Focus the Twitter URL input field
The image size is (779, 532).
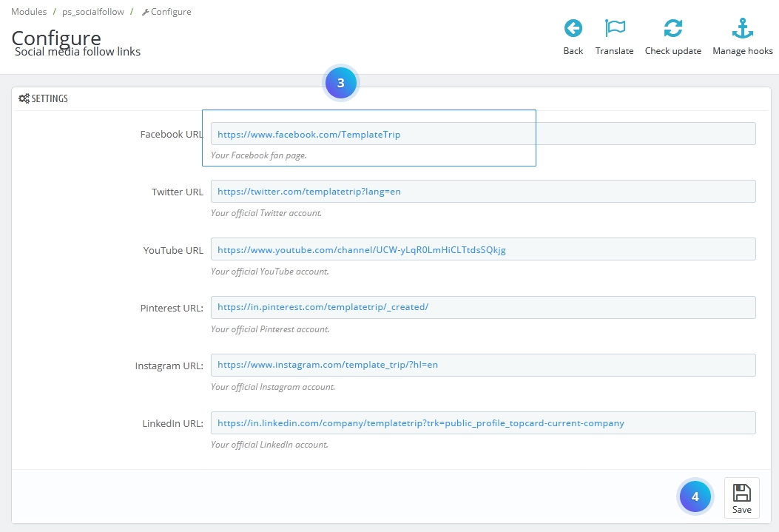(x=483, y=191)
